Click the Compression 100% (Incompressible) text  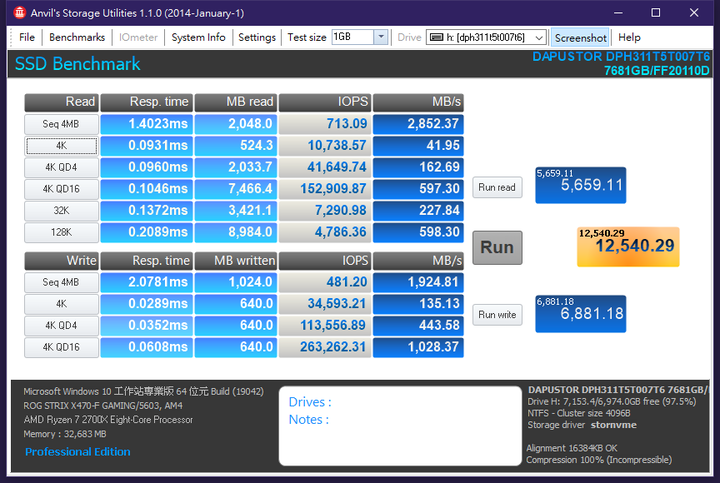(x=599, y=460)
